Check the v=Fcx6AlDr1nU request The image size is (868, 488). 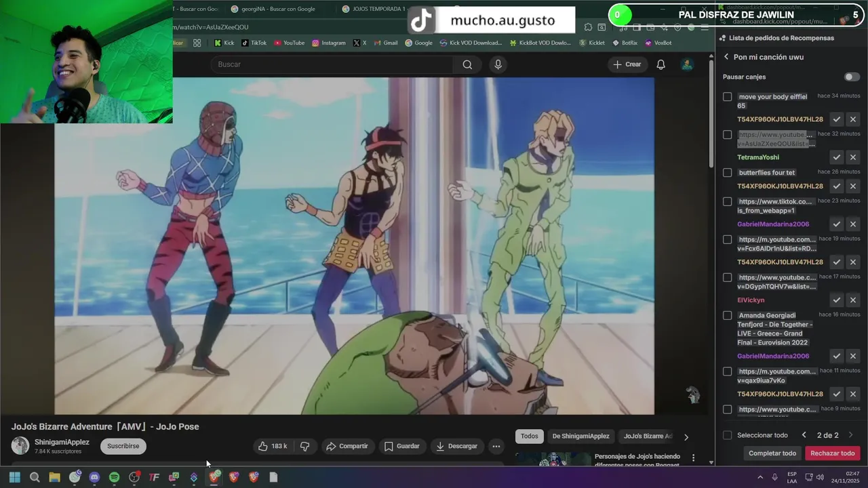(x=727, y=239)
